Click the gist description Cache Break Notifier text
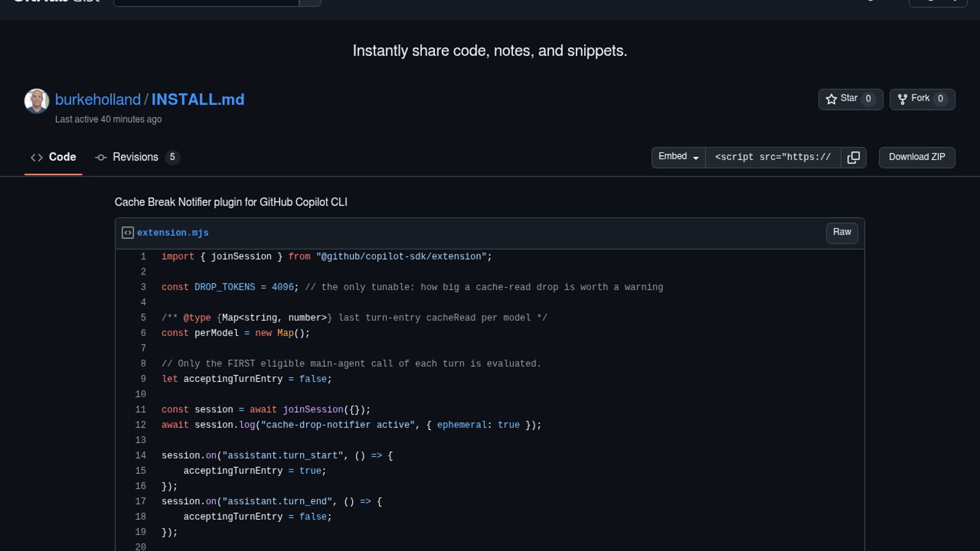Viewport: 980px width, 551px height. pos(231,202)
